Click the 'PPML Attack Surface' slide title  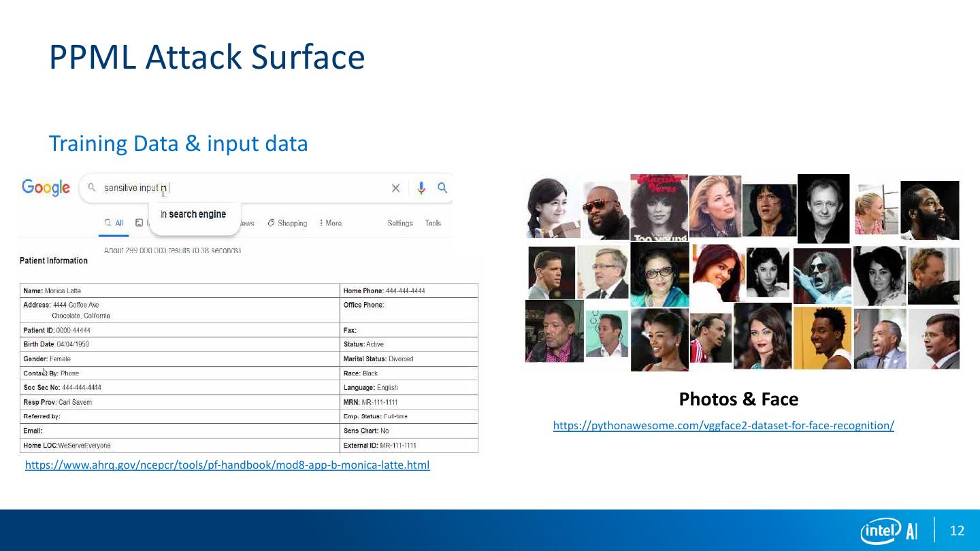tap(207, 57)
